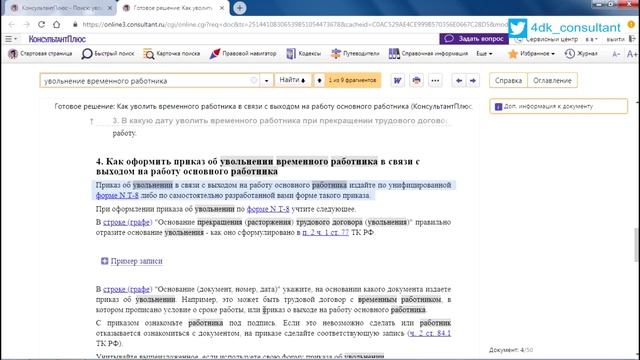Open Справочная информация
Image resolution: width=640 pixels, height=360 pixels.
coord(428,53)
